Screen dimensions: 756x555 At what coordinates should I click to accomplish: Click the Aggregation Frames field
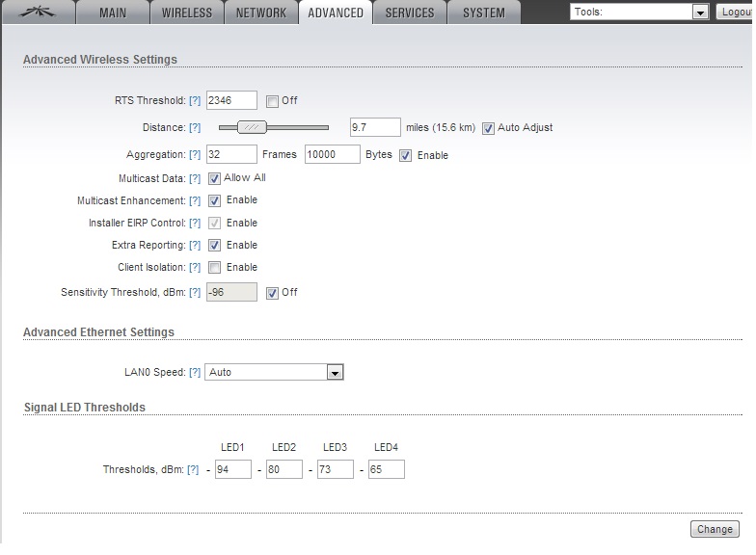[x=231, y=154]
